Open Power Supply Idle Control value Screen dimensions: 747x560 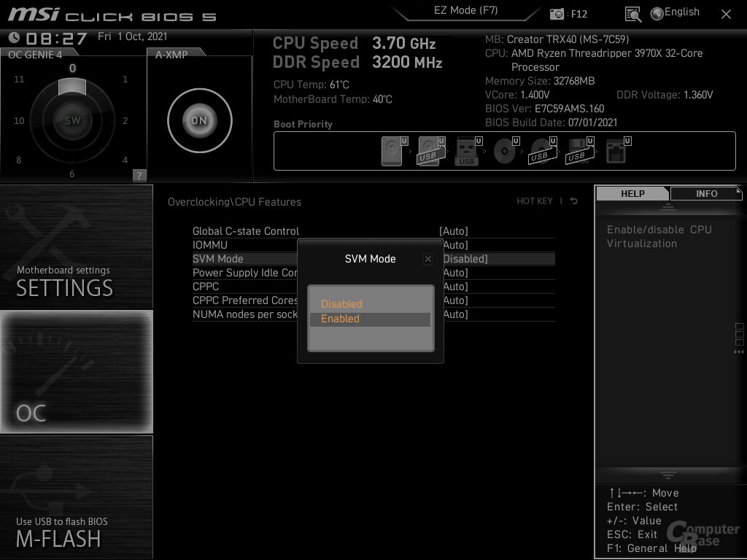click(456, 273)
